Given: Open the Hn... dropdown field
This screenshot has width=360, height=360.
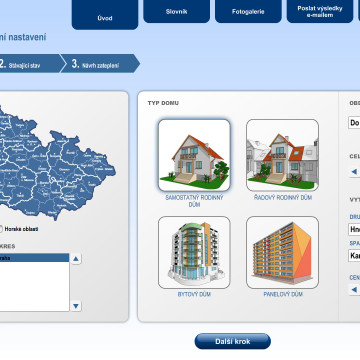Looking at the screenshot, I should (x=354, y=230).
